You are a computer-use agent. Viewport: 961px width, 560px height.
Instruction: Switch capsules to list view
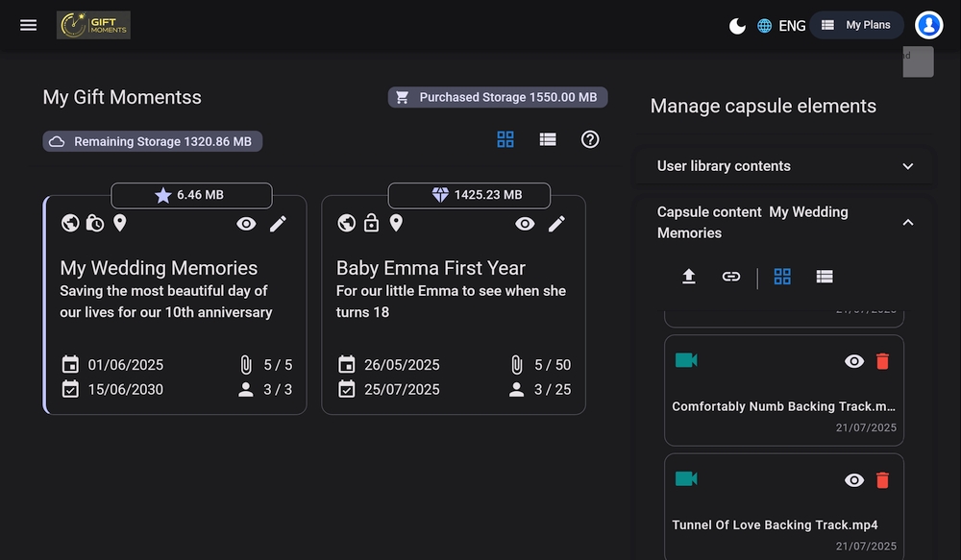548,139
